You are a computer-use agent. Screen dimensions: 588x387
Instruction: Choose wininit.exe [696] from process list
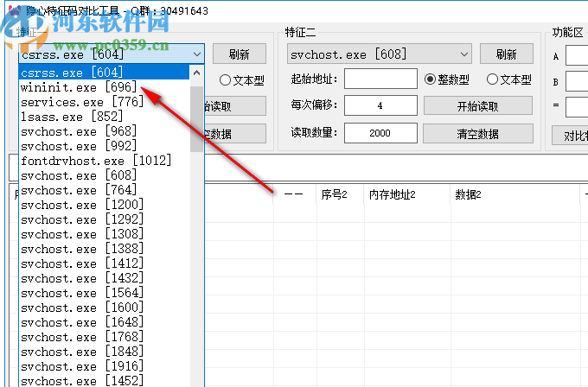point(105,87)
